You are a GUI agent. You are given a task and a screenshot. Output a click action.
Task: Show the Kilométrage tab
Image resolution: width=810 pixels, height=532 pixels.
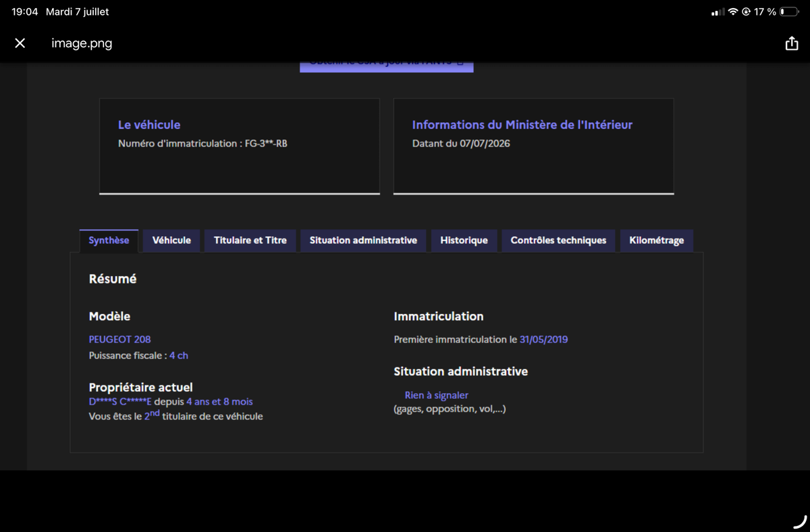[656, 240]
